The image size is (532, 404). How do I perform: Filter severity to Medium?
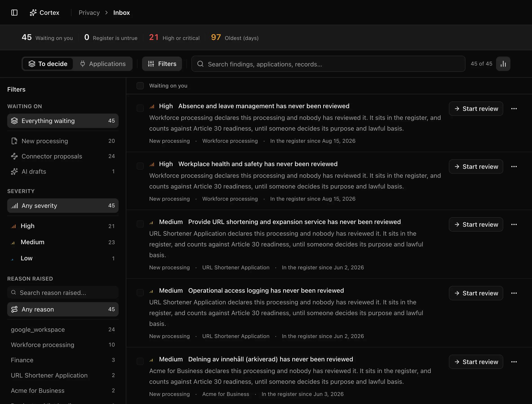pyautogui.click(x=63, y=242)
